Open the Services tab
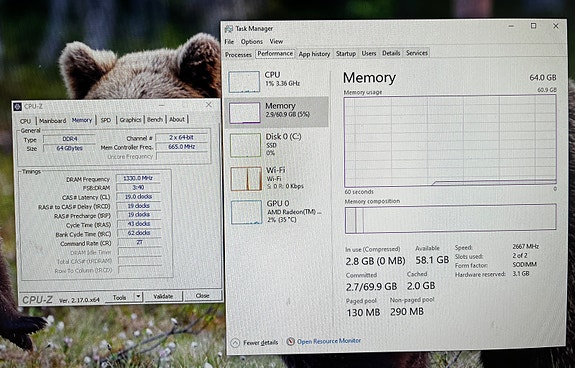Viewport: 575px width, 368px height. pos(417,53)
